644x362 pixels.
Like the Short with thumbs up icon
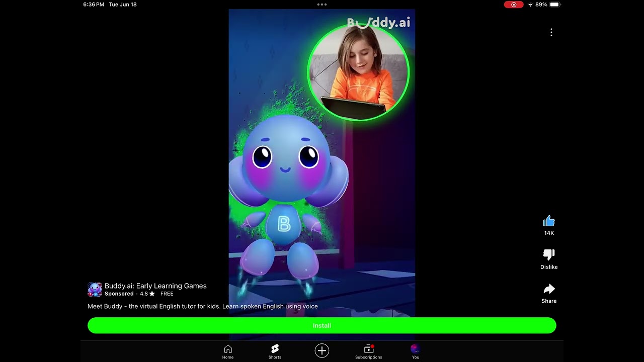point(549,221)
